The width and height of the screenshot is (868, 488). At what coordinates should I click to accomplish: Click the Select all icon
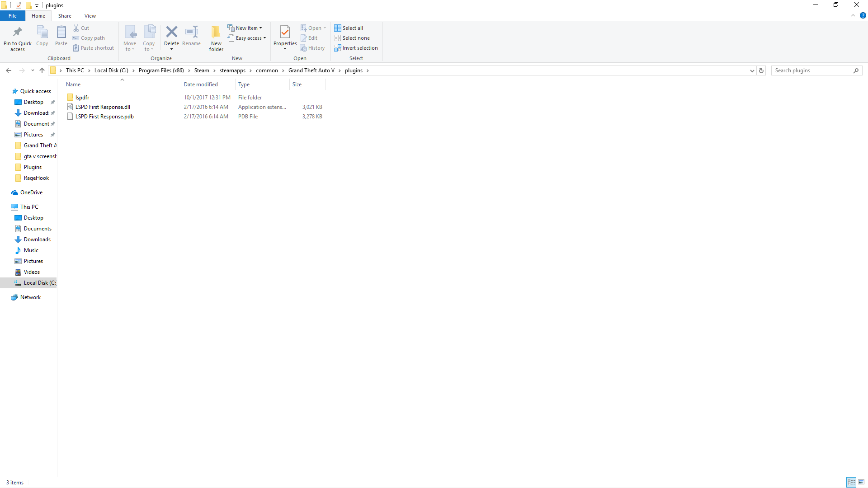pyautogui.click(x=338, y=28)
